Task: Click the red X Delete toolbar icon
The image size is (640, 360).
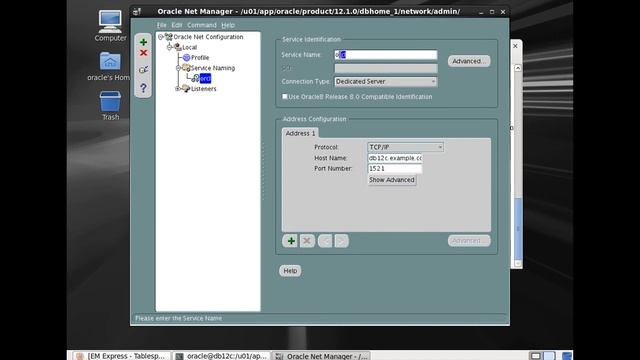Action: [x=143, y=53]
